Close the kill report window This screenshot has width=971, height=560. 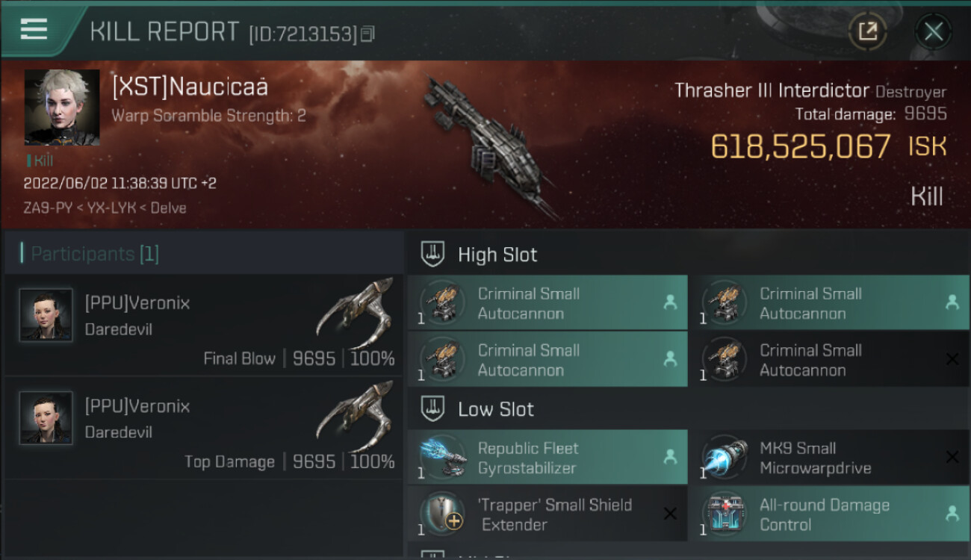pyautogui.click(x=933, y=31)
